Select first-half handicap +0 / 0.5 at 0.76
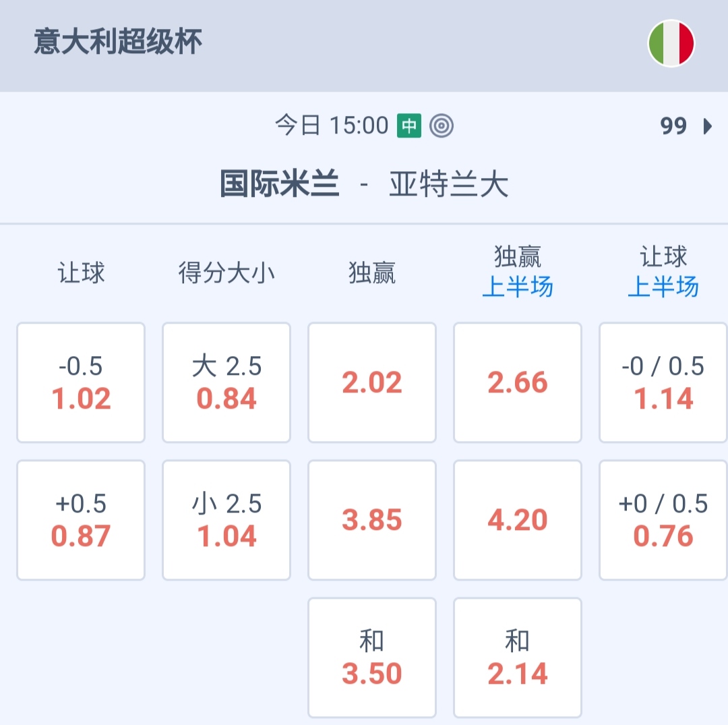This screenshot has height=725, width=728. tap(663, 520)
